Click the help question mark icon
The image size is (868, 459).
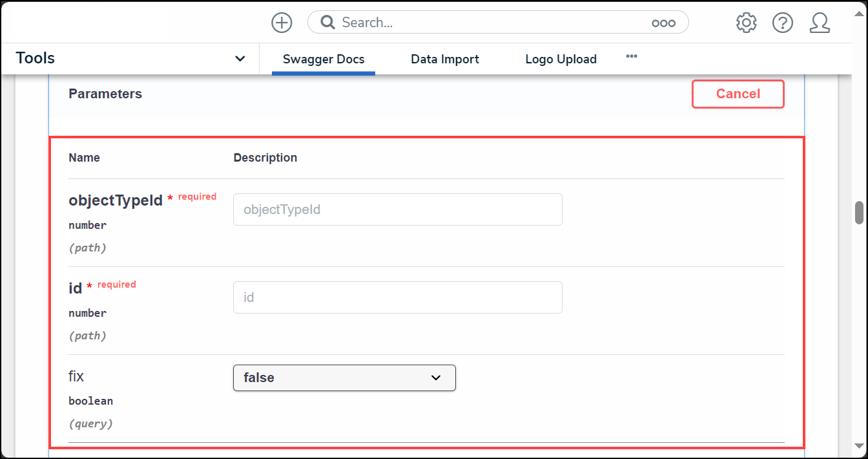(783, 23)
